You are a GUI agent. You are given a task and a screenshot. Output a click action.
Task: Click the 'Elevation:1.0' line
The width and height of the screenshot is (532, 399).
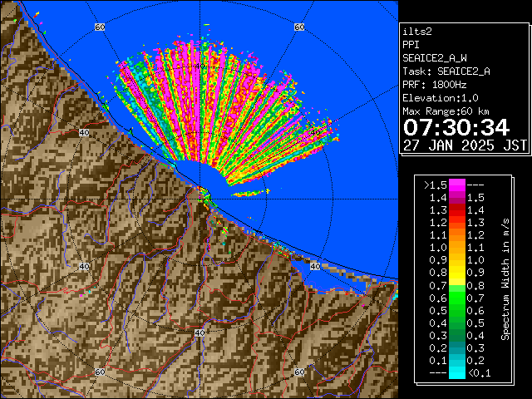pos(441,98)
